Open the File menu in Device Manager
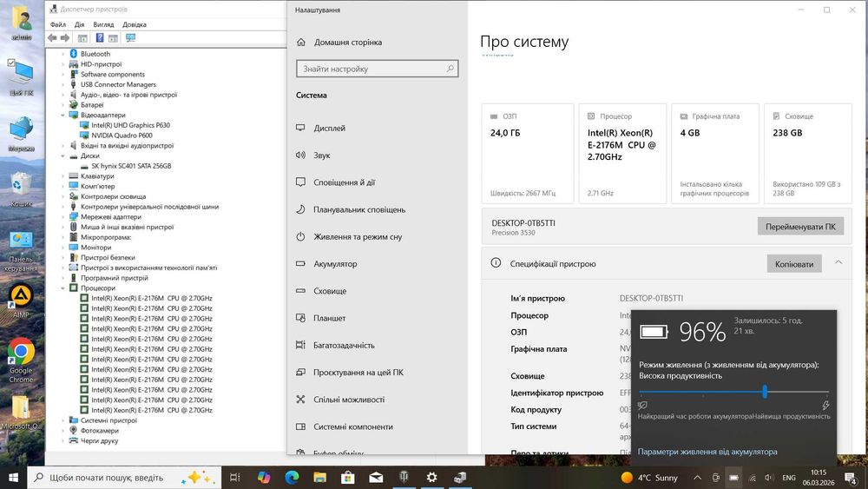 [57, 24]
